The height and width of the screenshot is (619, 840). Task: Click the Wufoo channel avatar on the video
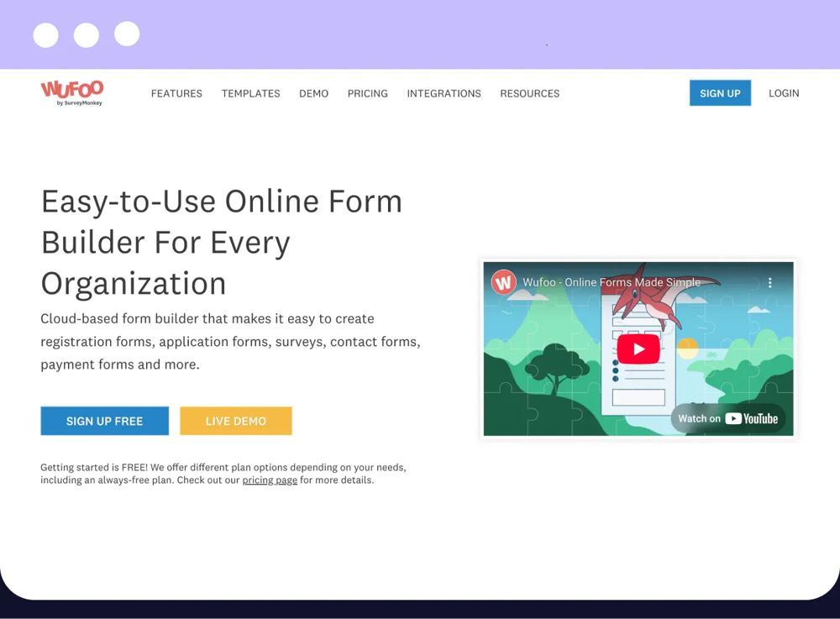pos(502,282)
